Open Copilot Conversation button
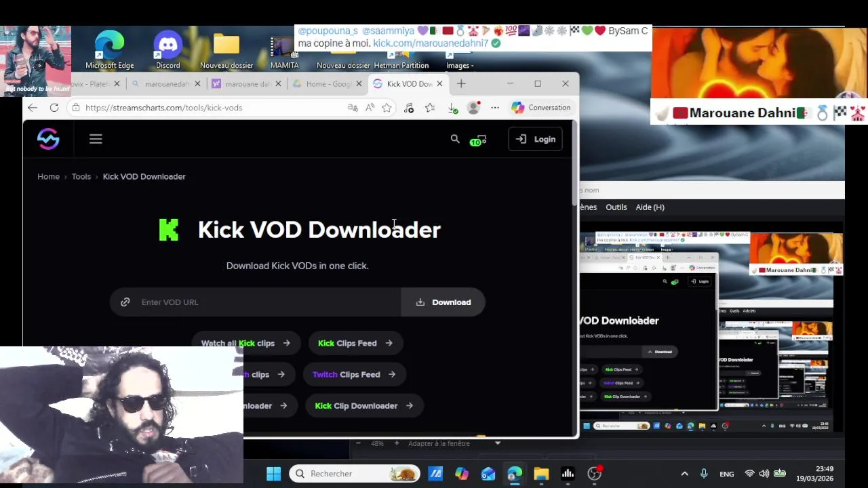The image size is (868, 488). 541,108
